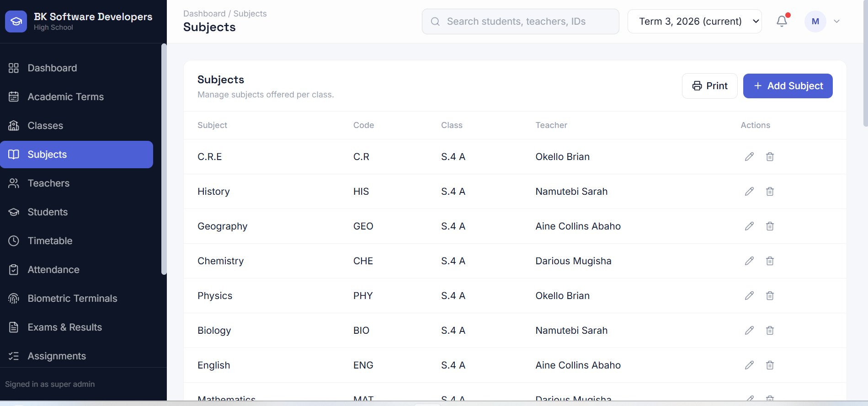Open Students in the sidebar
Image resolution: width=868 pixels, height=406 pixels.
[x=76, y=212]
